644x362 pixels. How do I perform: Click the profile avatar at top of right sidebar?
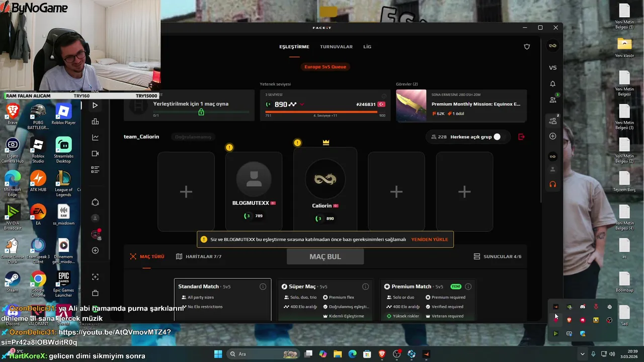coord(552,46)
